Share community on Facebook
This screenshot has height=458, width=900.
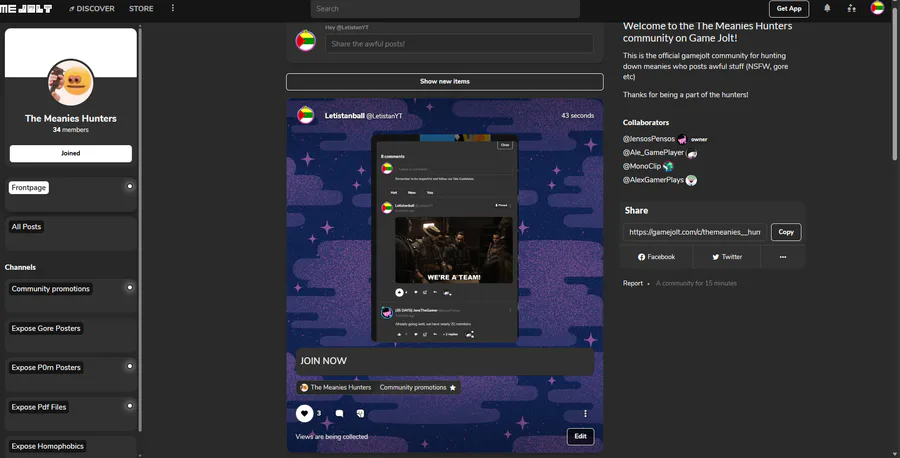(657, 257)
